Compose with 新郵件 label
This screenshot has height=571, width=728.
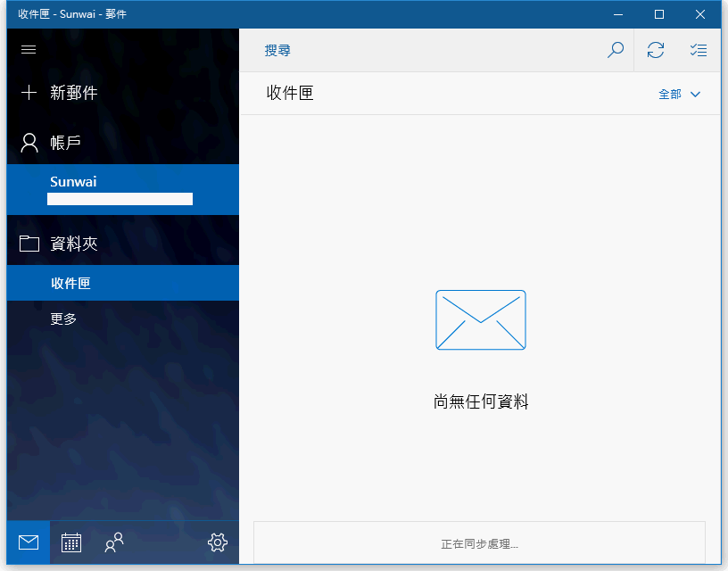tap(74, 93)
